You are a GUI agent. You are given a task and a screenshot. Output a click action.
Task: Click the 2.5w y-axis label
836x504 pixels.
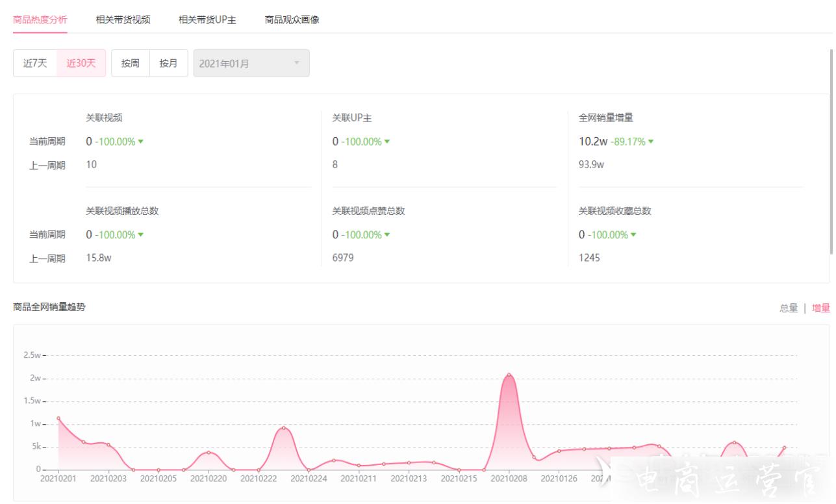click(32, 355)
